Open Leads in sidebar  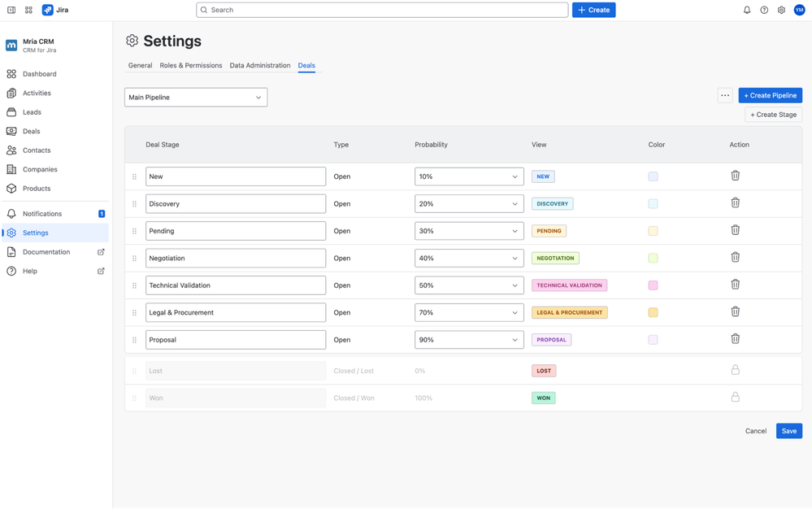pyautogui.click(x=55, y=112)
